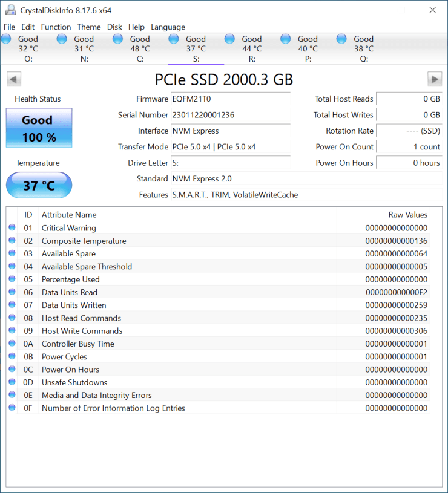Close the CrystalDiskInfo window

[433, 10]
